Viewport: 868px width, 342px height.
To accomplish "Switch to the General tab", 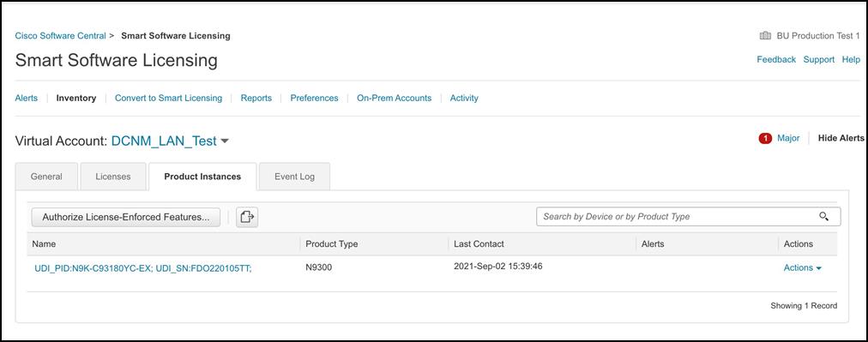I will 46,177.
